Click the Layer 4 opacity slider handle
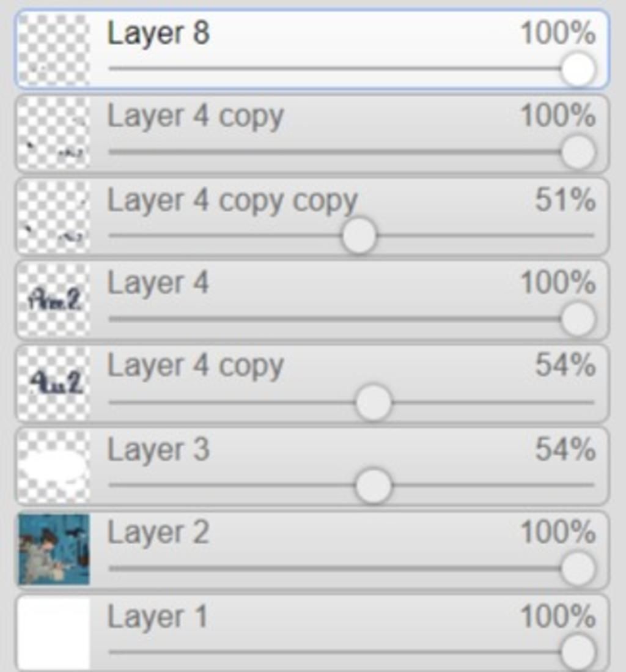Image resolution: width=626 pixels, height=672 pixels. (578, 319)
